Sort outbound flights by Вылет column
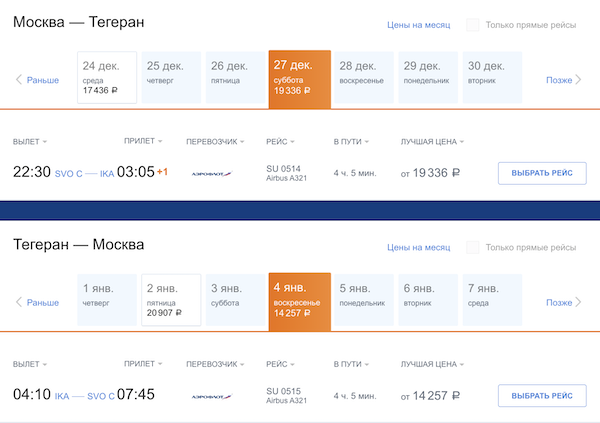600x423 pixels. click(30, 142)
